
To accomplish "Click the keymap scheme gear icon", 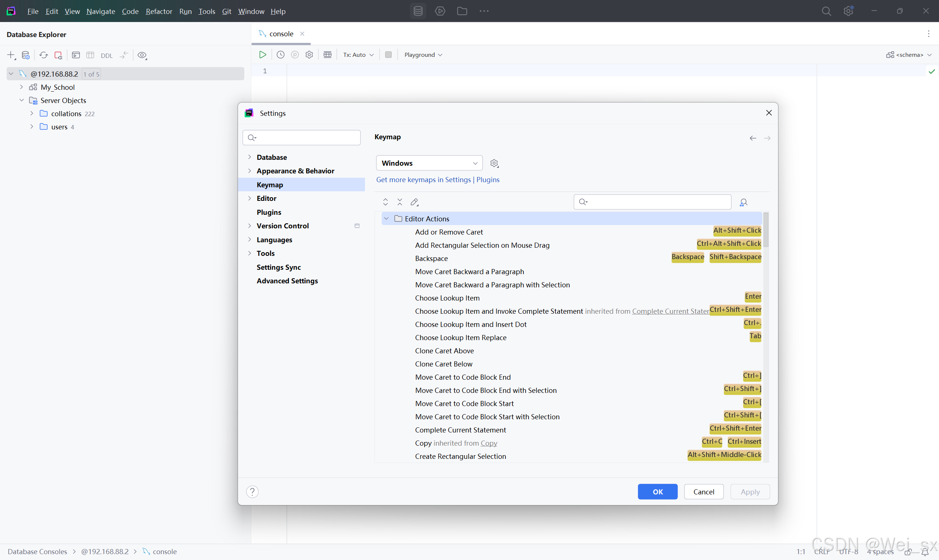I will click(494, 163).
